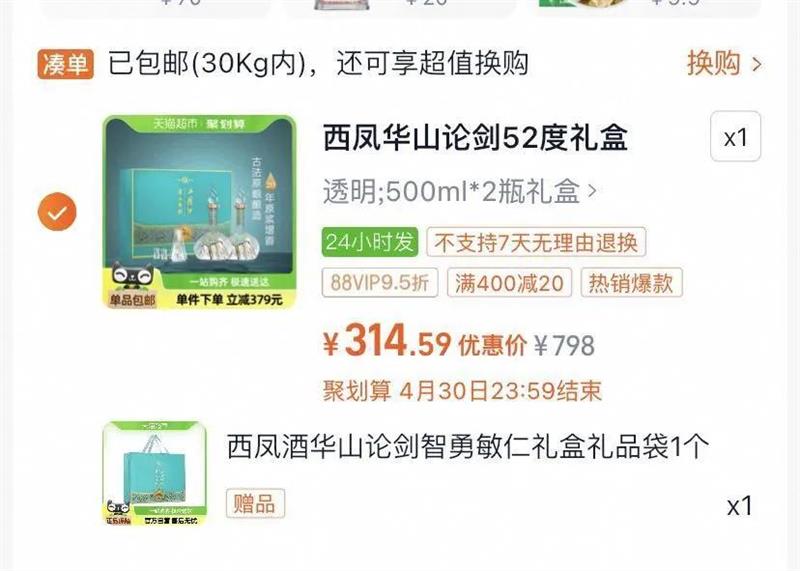Open product title 西凤华山论剑52度礼盒
This screenshot has height=571, width=800.
click(476, 138)
